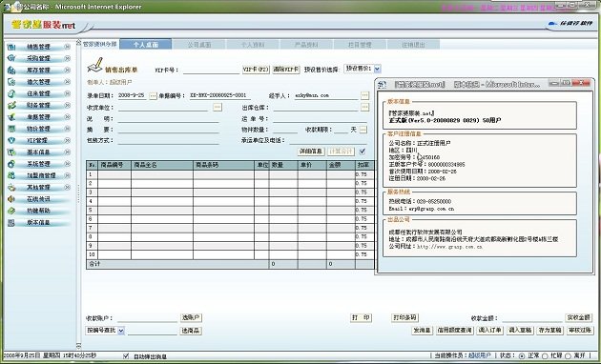Click the 管家婆服装.net logo
Image resolution: width=601 pixels, height=364 pixels.
43,26
